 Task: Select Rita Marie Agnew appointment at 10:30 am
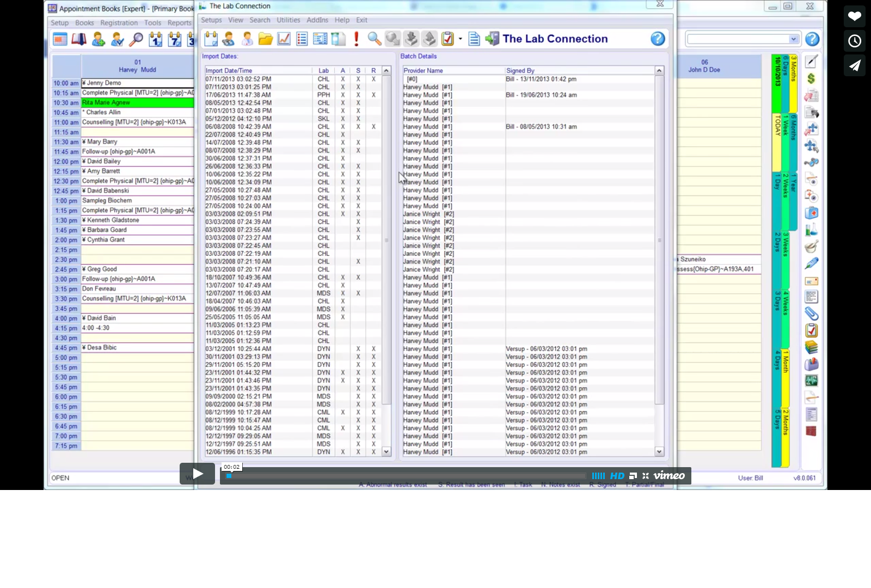point(137,102)
